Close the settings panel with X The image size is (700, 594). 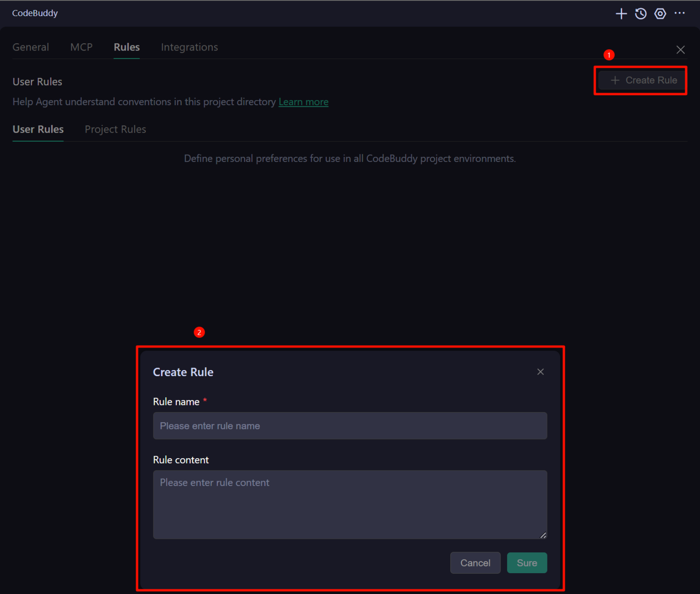680,50
